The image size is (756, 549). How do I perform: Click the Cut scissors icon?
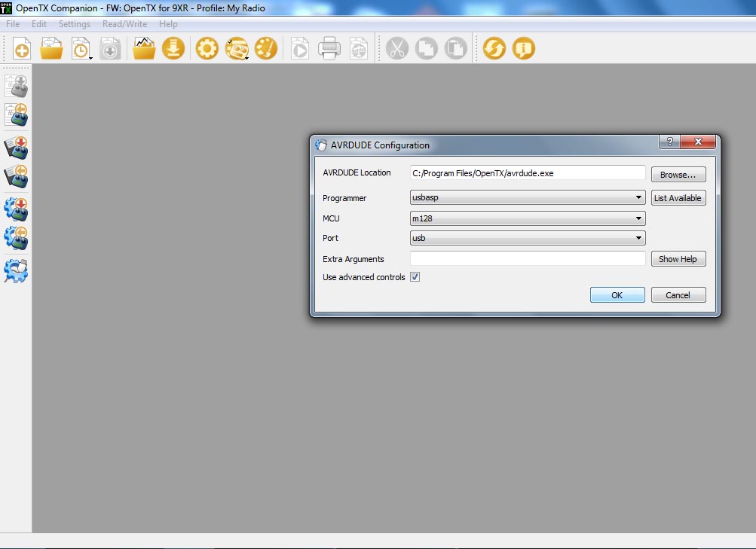(x=397, y=48)
